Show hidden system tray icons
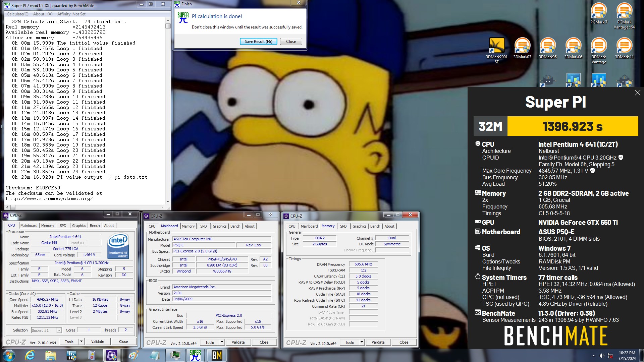The image size is (644, 362). pyautogui.click(x=594, y=356)
